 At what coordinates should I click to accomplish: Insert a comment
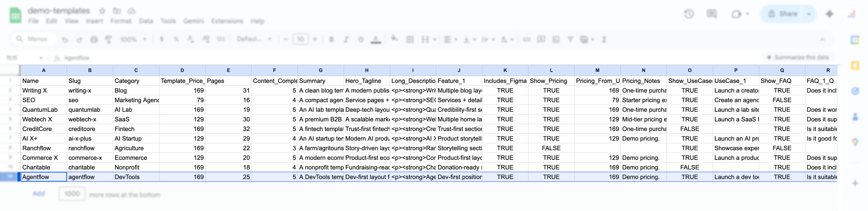coord(541,40)
